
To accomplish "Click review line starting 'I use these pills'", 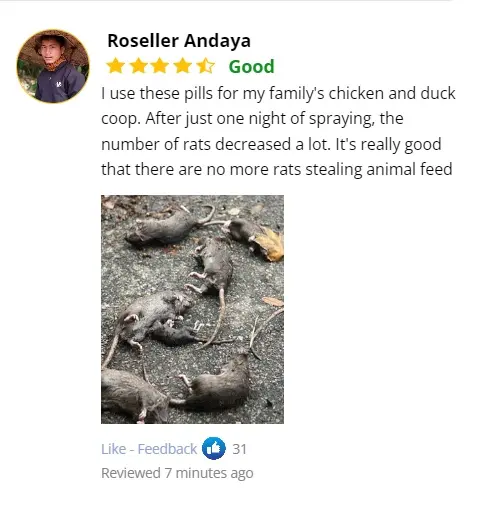I will pyautogui.click(x=278, y=93).
